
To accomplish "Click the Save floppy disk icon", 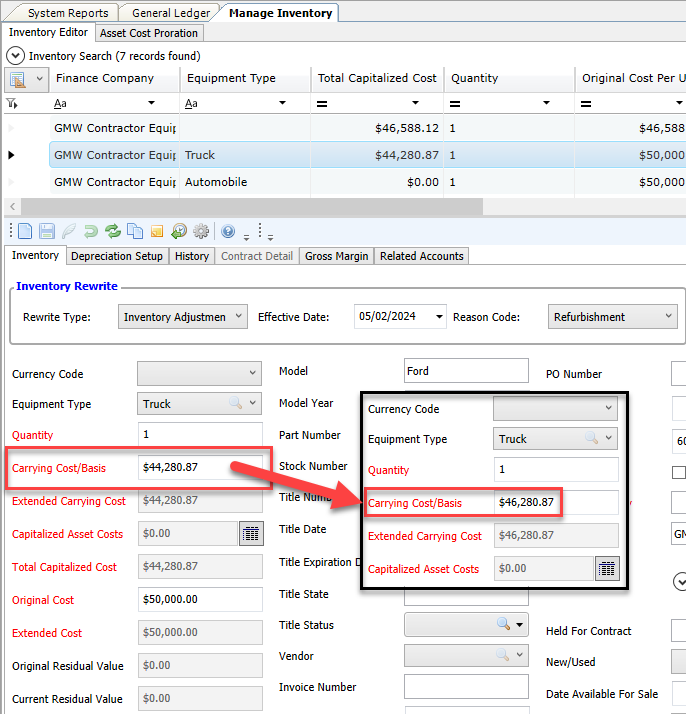I will click(x=46, y=231).
